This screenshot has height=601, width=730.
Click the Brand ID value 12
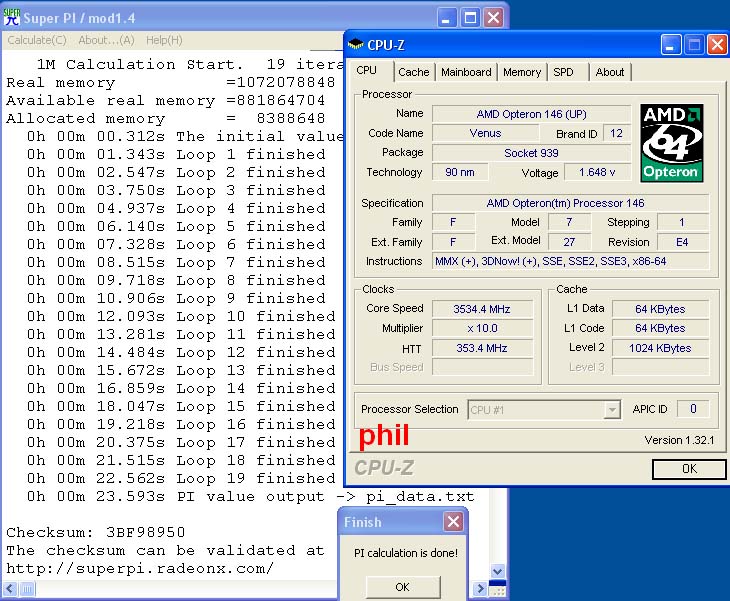point(616,133)
